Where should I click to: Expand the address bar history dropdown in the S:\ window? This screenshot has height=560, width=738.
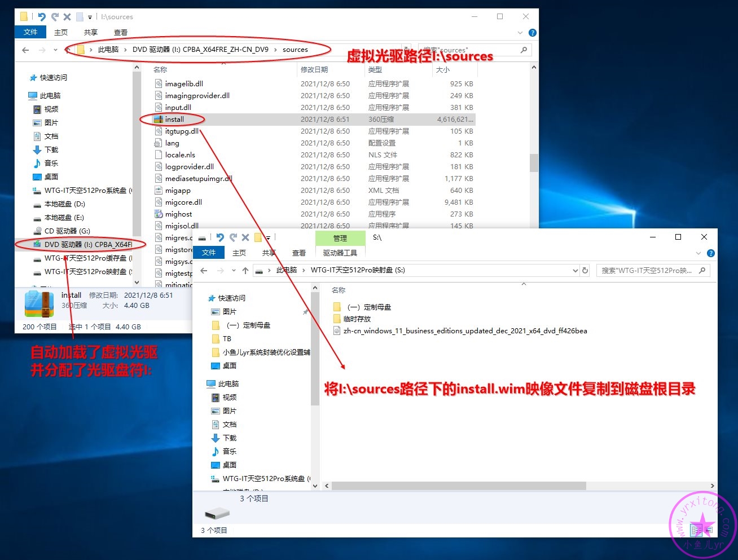pos(575,271)
